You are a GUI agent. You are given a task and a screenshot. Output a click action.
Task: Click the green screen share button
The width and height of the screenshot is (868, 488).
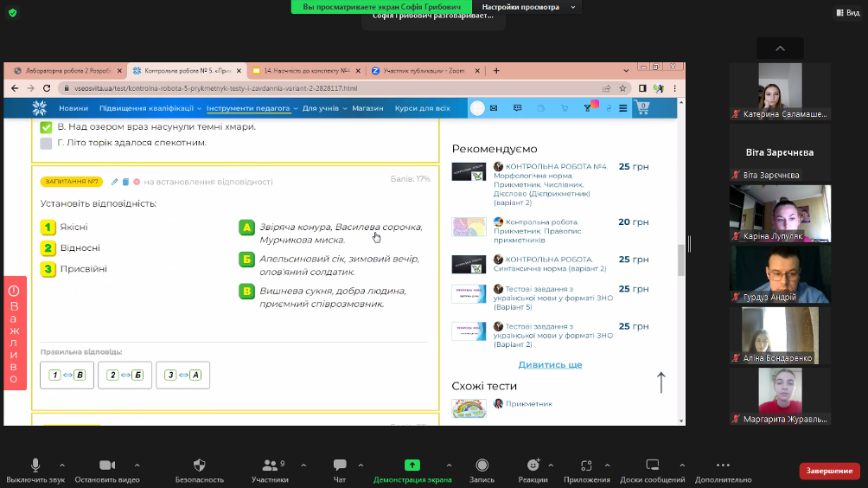(412, 466)
